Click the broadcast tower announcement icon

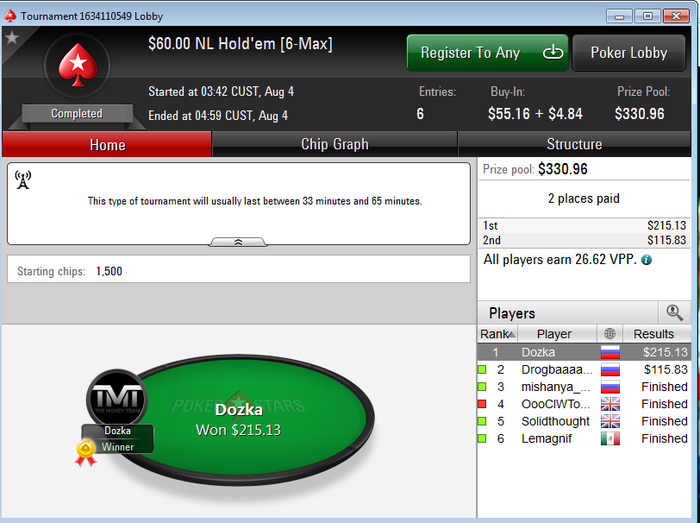tap(23, 180)
